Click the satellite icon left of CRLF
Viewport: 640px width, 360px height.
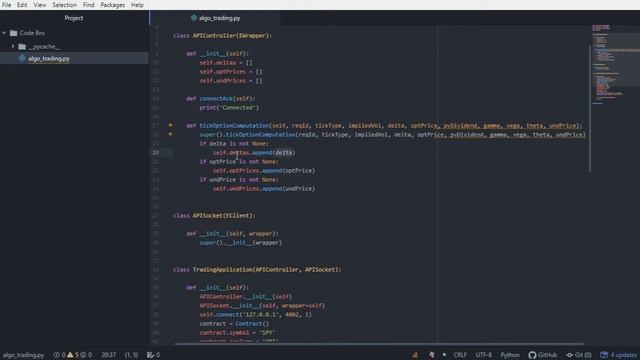click(431, 355)
